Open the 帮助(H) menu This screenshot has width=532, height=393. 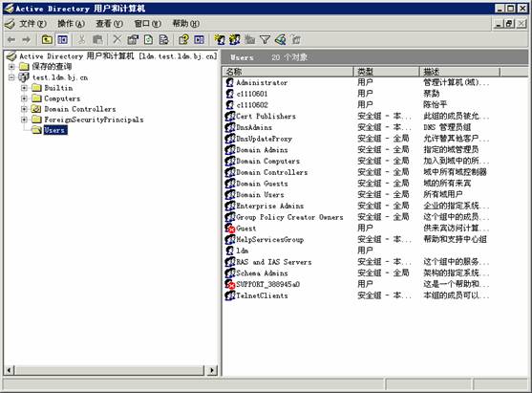[x=186, y=24]
